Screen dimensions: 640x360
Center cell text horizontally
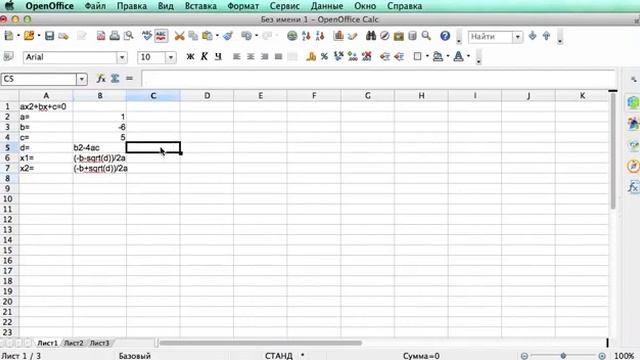coord(251,56)
